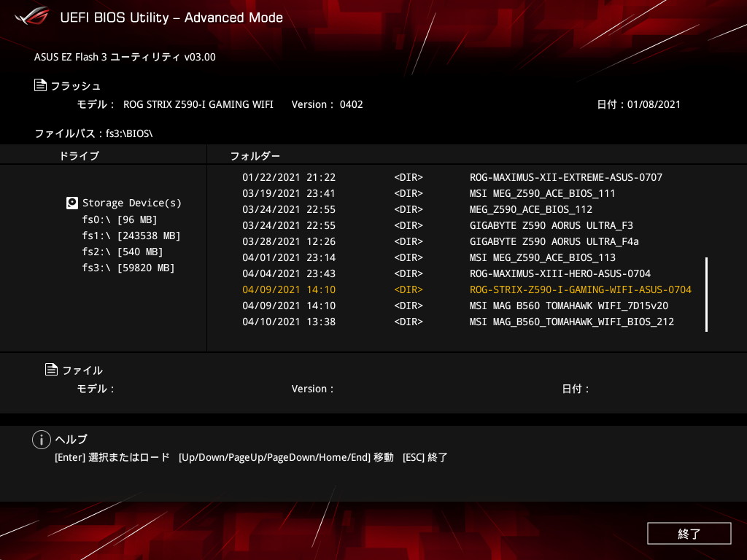The image size is (747, 560).
Task: Select drive fs0:\ [96 MB]
Action: pyautogui.click(x=120, y=219)
